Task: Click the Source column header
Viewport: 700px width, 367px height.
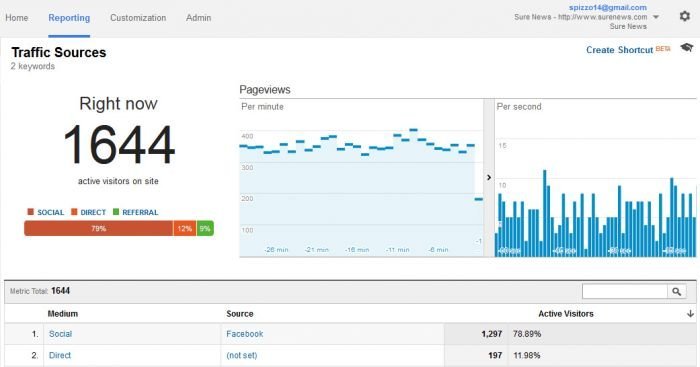Action: pos(240,314)
